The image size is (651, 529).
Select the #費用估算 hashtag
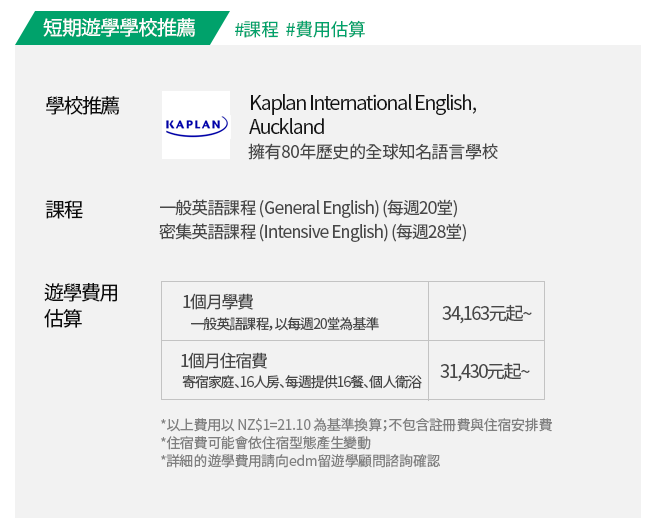coord(326,29)
